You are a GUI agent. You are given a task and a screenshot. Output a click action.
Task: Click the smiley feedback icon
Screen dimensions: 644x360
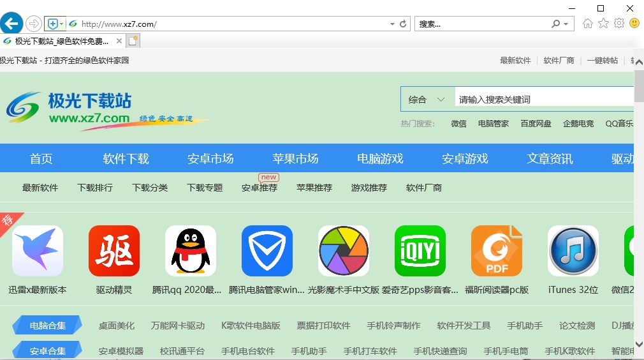[x=634, y=24]
